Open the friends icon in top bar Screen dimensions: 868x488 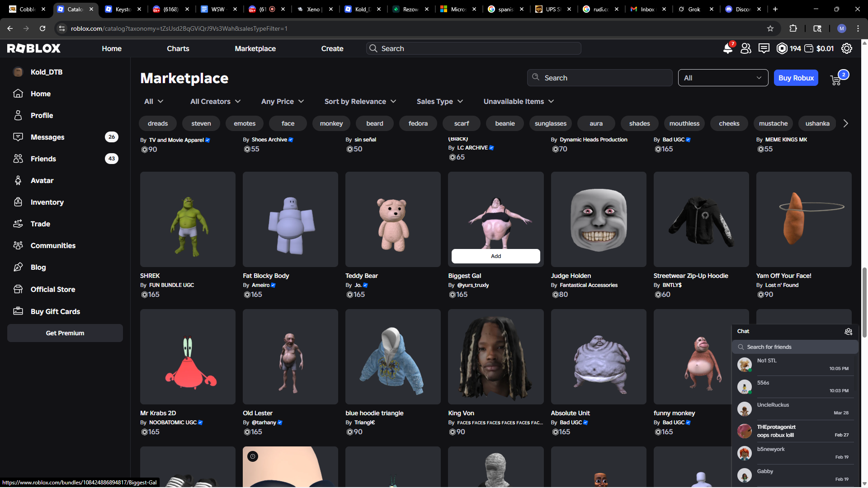click(x=746, y=48)
